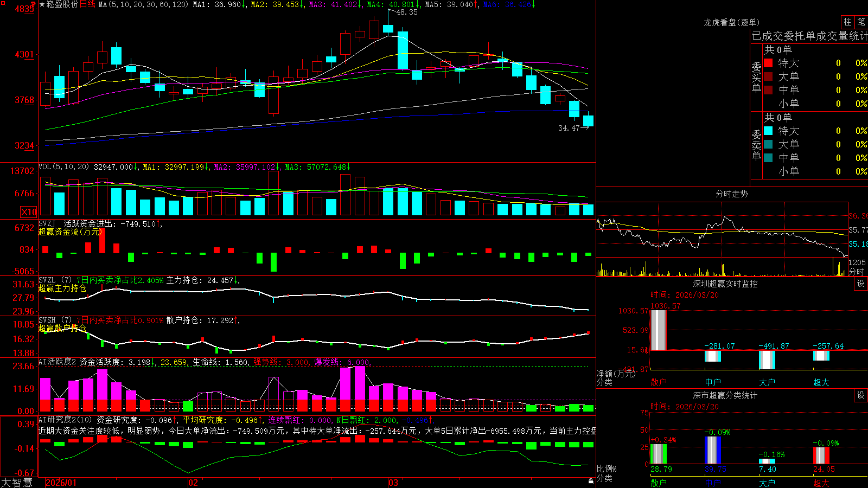Click the 深圳超赢实时监控 panel title
The image size is (868, 488).
(725, 284)
